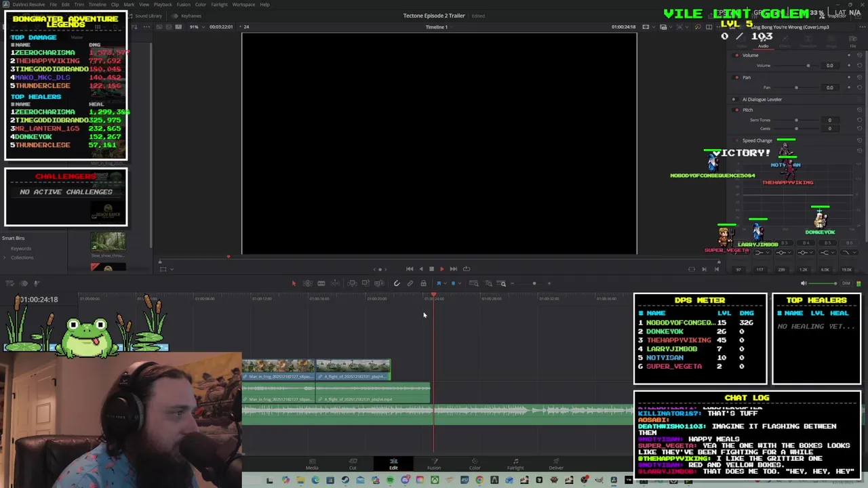Select the Selection Mode arrow tool
The image size is (868, 488).
point(294,283)
